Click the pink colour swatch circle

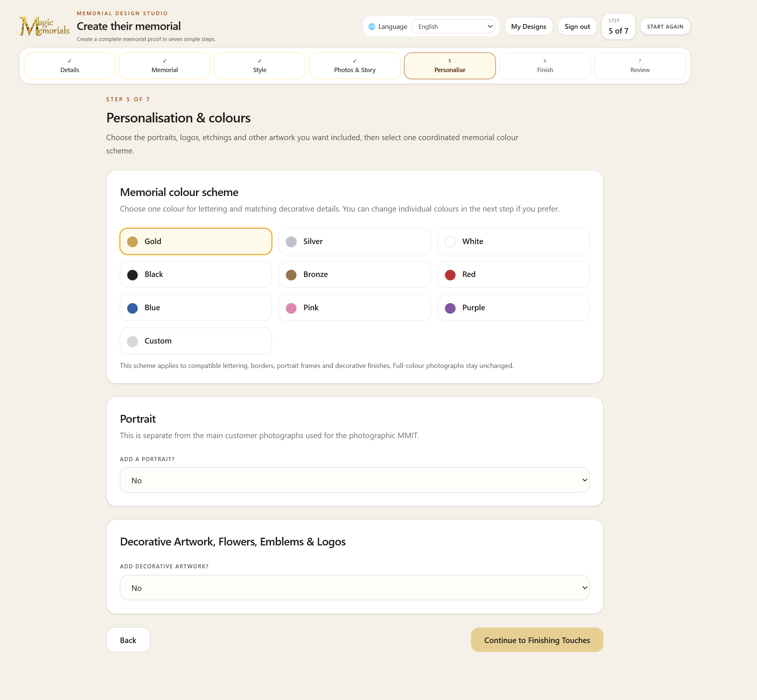[x=291, y=308]
